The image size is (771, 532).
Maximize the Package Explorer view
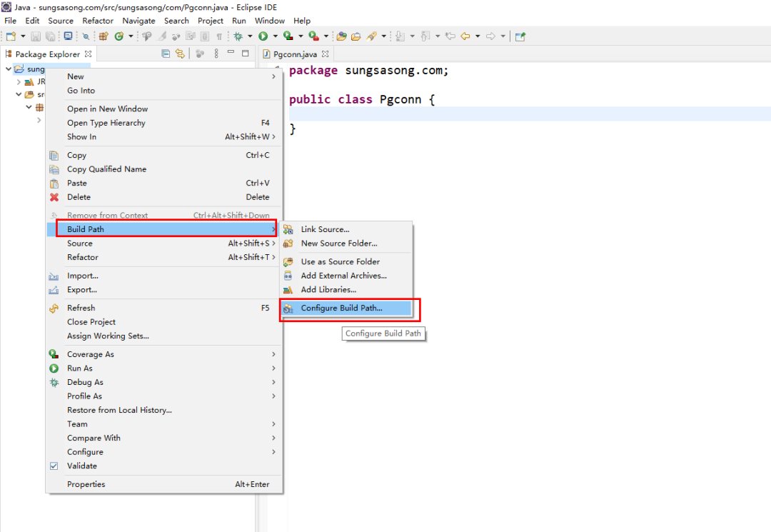(x=246, y=53)
